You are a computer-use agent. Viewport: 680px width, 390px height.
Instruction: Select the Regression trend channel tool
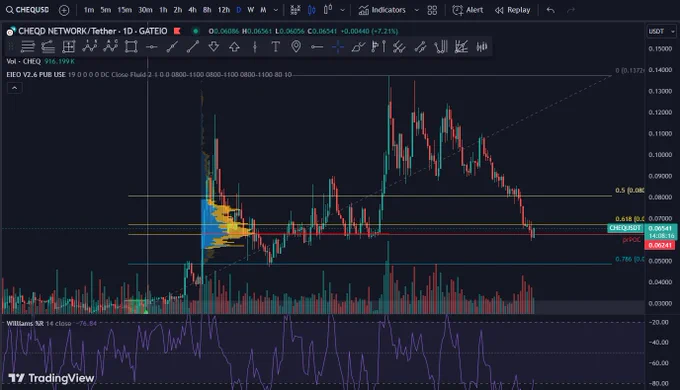[x=420, y=46]
